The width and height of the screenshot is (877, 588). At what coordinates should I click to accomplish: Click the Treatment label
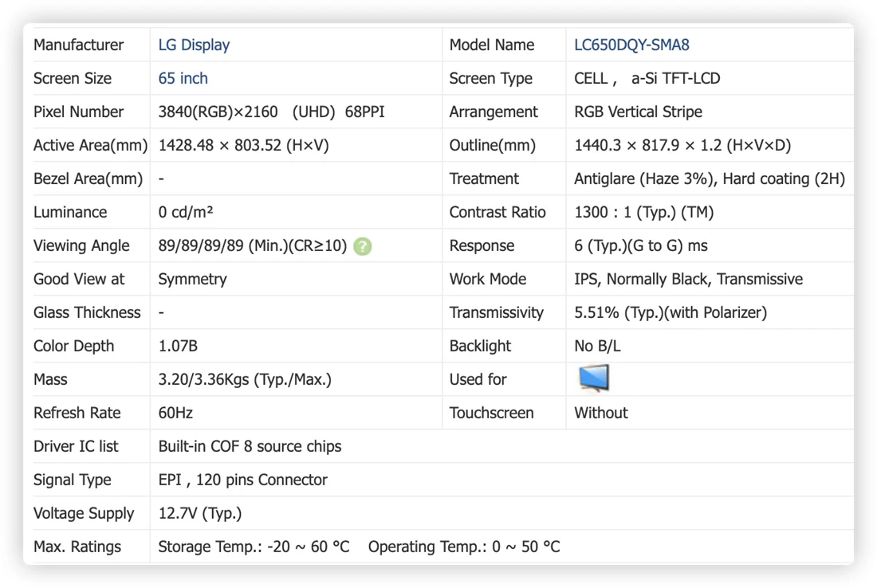point(484,178)
